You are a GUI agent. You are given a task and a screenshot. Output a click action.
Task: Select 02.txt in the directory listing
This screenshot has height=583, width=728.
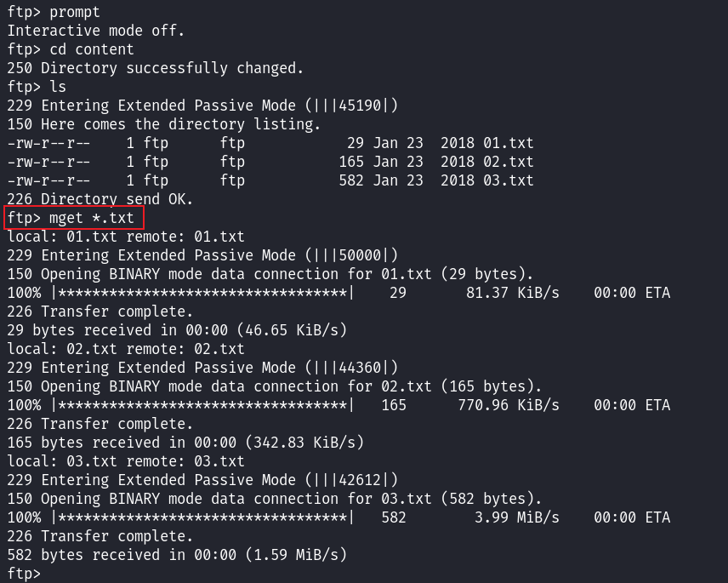click(508, 162)
